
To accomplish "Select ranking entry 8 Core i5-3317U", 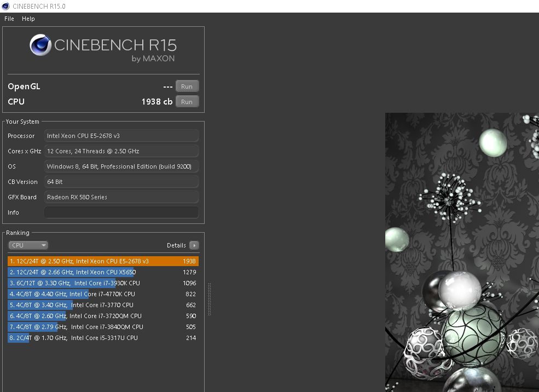I will [x=103, y=338].
